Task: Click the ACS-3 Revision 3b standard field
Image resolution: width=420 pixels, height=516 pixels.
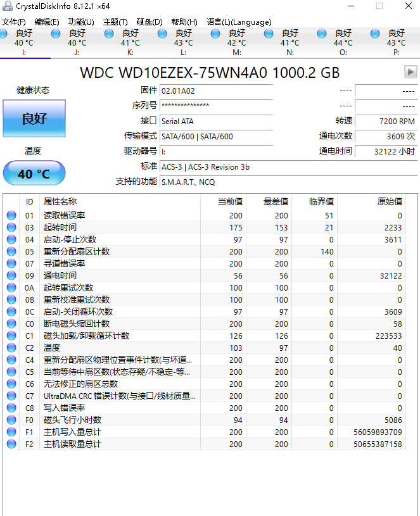Action: [288, 167]
